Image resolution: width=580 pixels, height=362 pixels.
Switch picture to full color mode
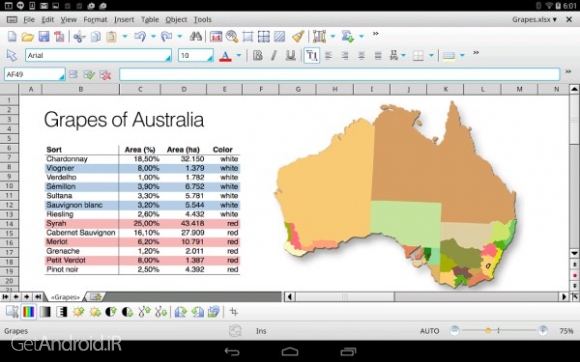pos(28,312)
